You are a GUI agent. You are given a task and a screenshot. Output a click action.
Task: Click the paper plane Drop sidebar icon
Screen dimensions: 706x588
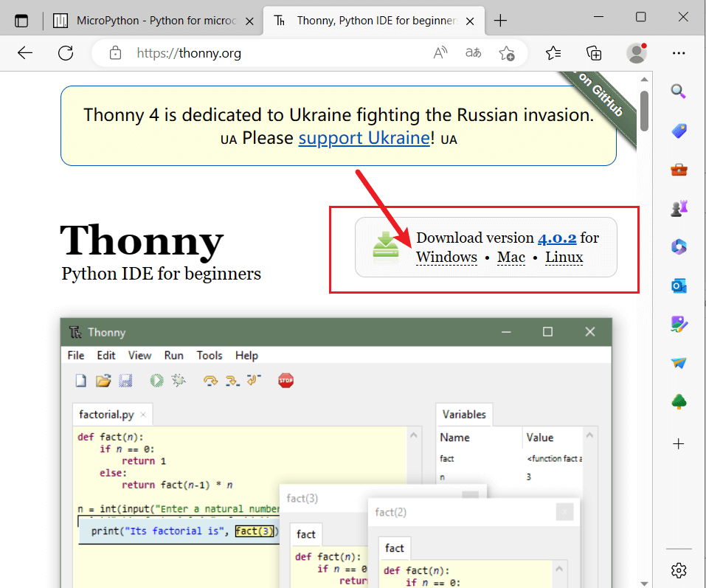(679, 363)
